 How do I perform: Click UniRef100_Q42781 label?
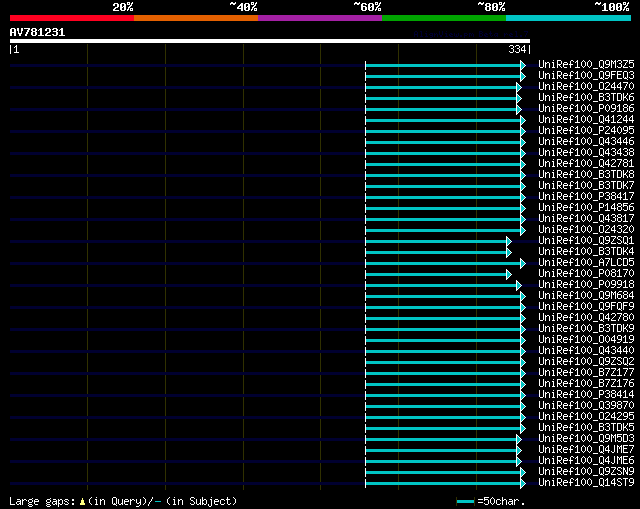coord(586,164)
